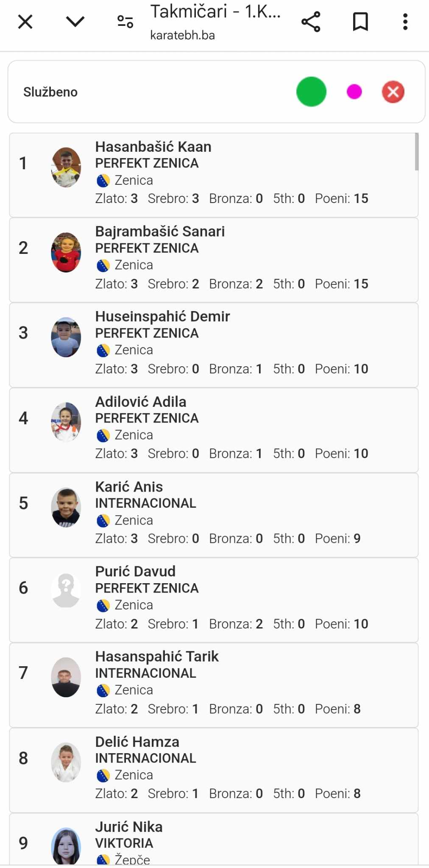Viewport: 429px width, 868px height.
Task: Select Huseinspahić Demir name
Action: (x=162, y=316)
